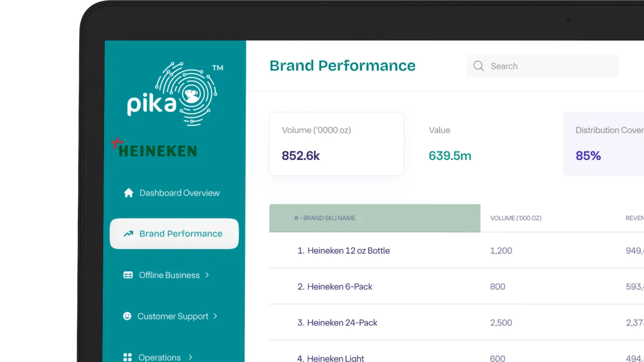Expand the Operations submenu chevron

pyautogui.click(x=190, y=357)
